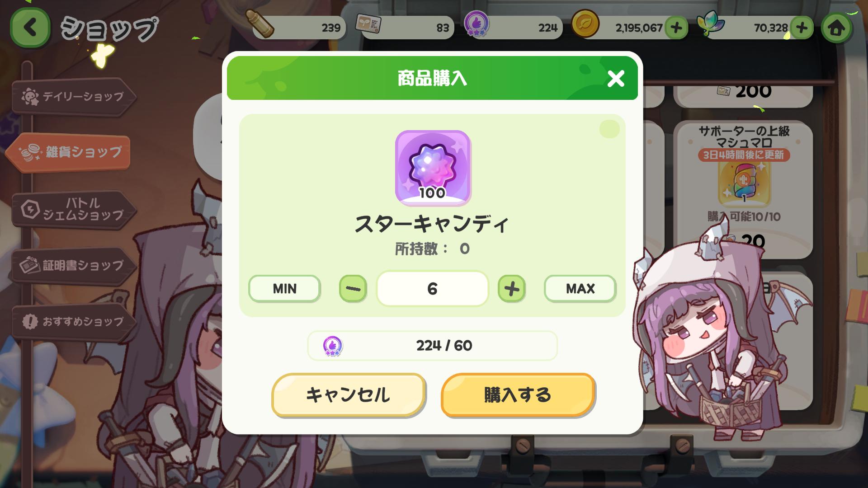The width and height of the screenshot is (868, 488).
Task: Add more crystal currency with plus icon
Action: [802, 28]
